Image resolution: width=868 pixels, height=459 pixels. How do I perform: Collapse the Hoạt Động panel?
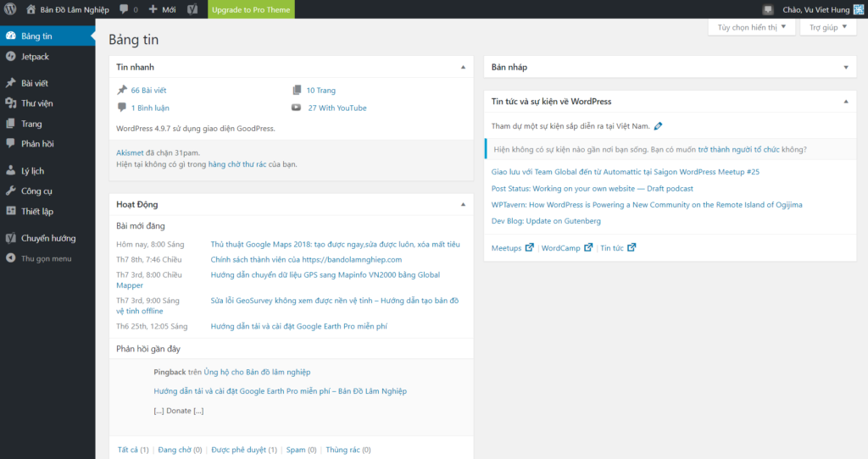[464, 204]
